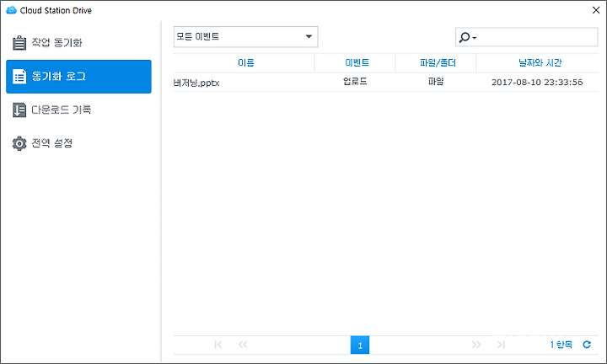This screenshot has height=364, width=607.
Task: Focus the search input field
Action: (538, 37)
